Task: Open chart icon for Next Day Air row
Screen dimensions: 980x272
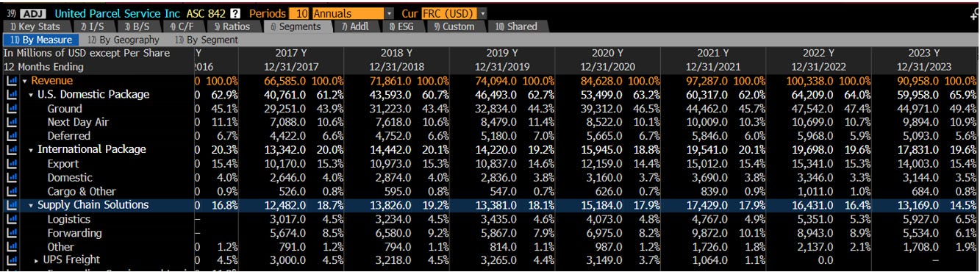Action: coord(11,122)
